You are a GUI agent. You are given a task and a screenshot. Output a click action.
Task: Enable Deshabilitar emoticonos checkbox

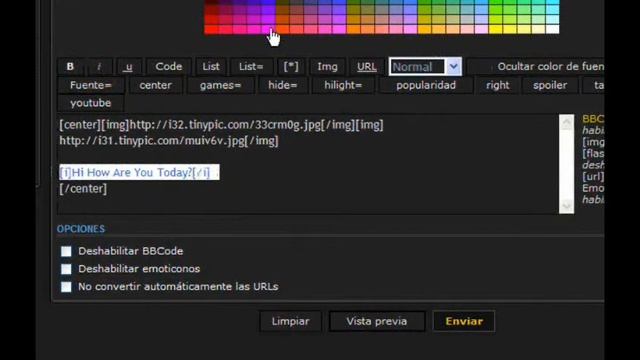click(66, 269)
